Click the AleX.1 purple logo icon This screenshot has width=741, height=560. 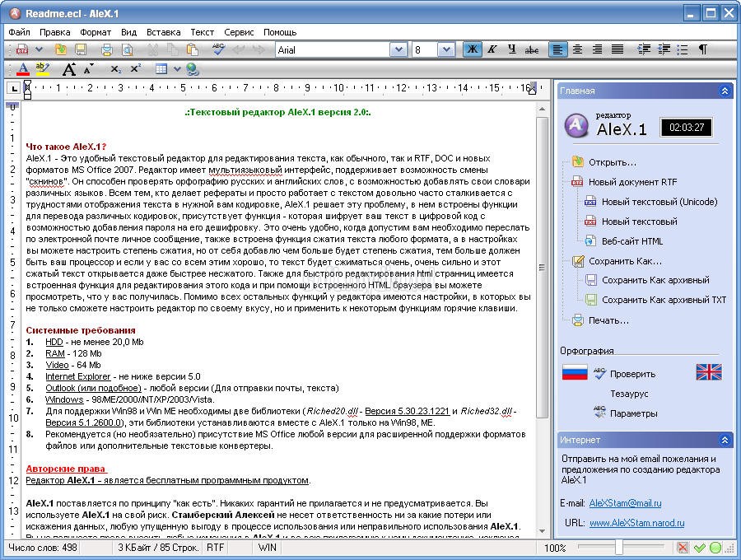tap(576, 126)
